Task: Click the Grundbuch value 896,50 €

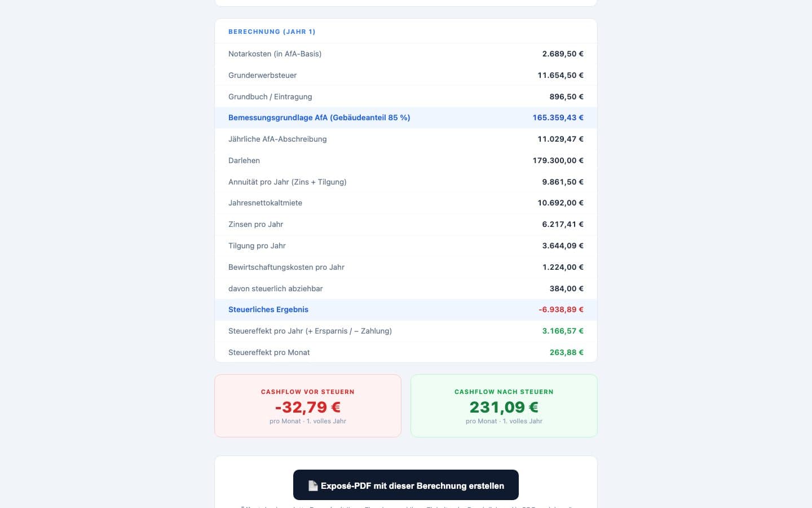Action: (x=567, y=97)
